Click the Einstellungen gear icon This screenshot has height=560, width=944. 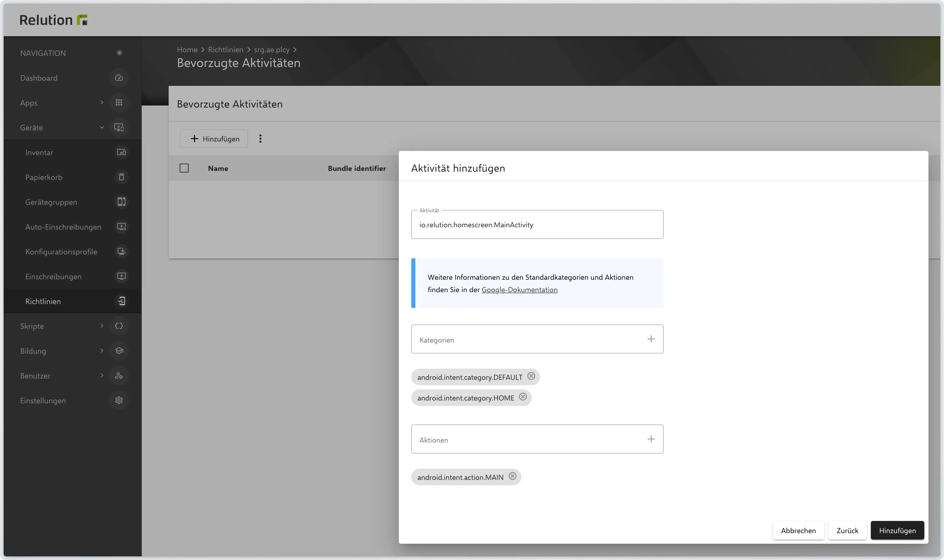coord(119,400)
